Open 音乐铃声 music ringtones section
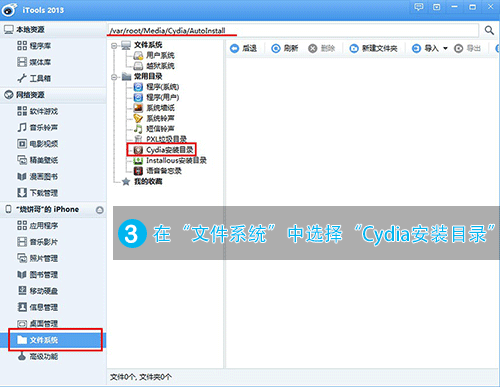The height and width of the screenshot is (387, 500). coord(38,127)
